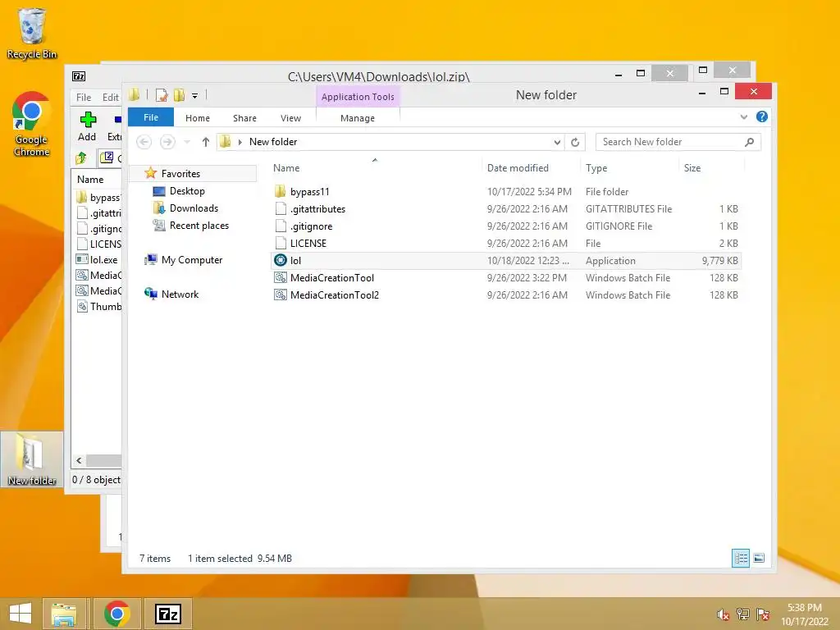The image size is (840, 630).
Task: Click the Forward navigation arrow
Action: point(167,142)
